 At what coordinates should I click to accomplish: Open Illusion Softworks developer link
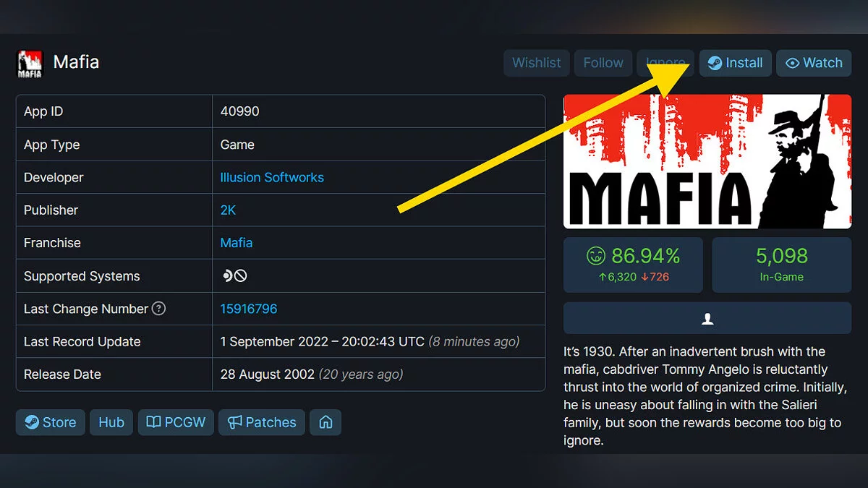pyautogui.click(x=272, y=177)
